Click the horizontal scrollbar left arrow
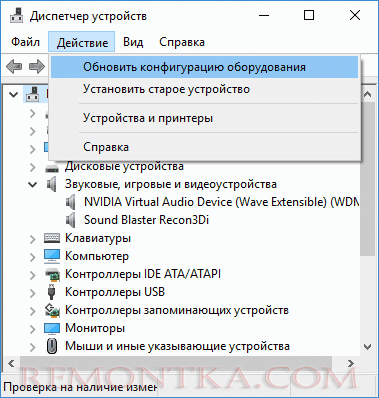The height and width of the screenshot is (398, 379). (11, 363)
